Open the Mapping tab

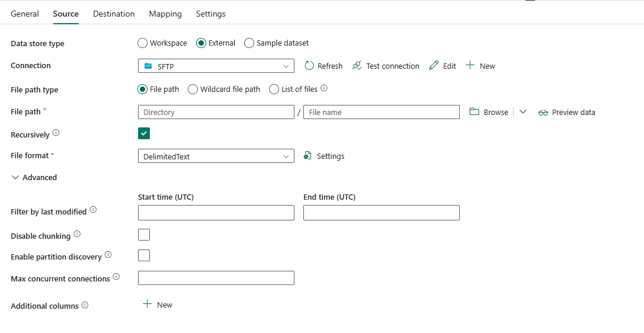(x=165, y=14)
